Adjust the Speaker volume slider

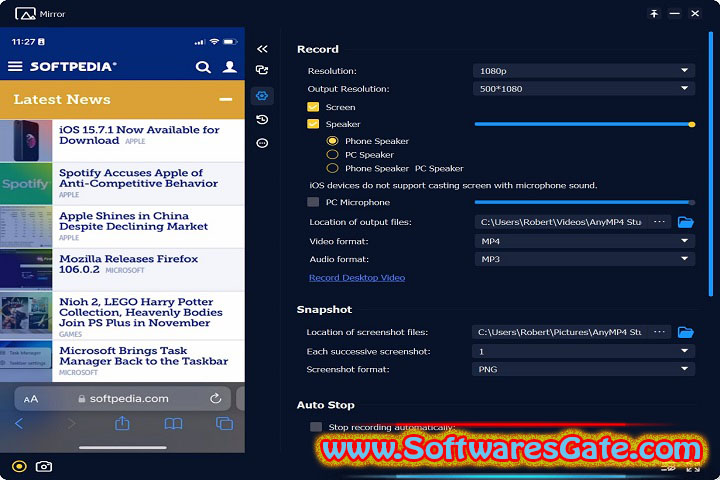click(x=585, y=124)
